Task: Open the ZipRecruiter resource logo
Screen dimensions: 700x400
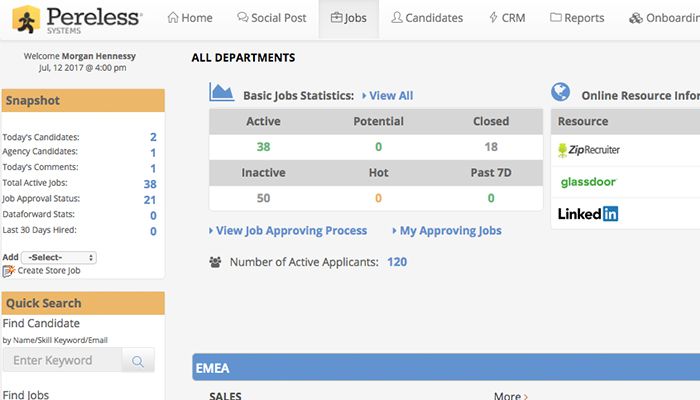Action: point(588,150)
